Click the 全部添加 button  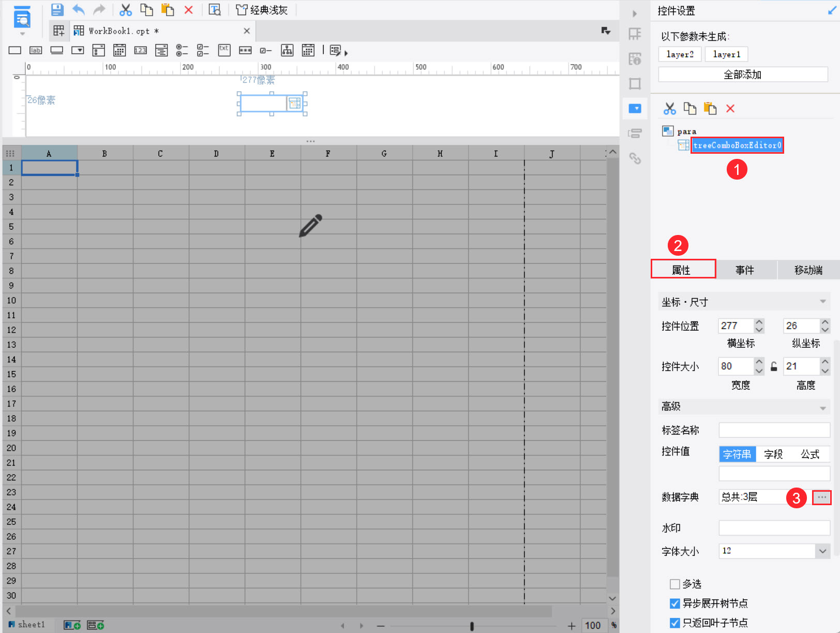(x=743, y=75)
